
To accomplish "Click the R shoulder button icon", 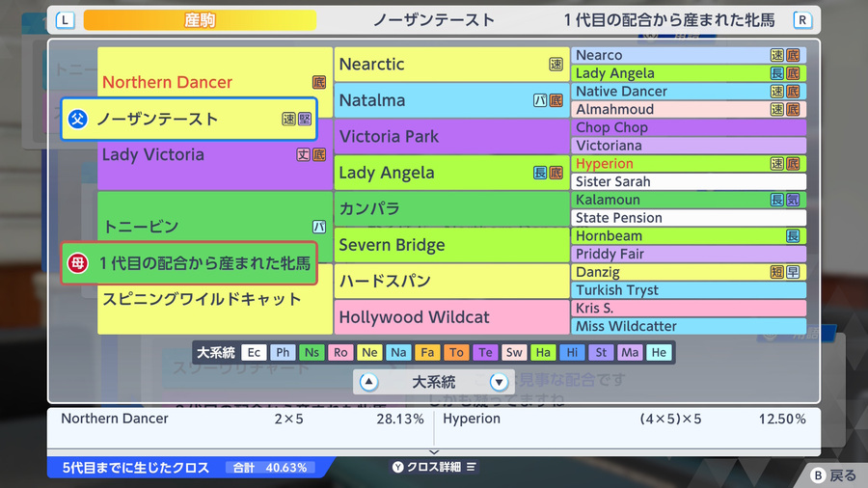I will click(802, 20).
